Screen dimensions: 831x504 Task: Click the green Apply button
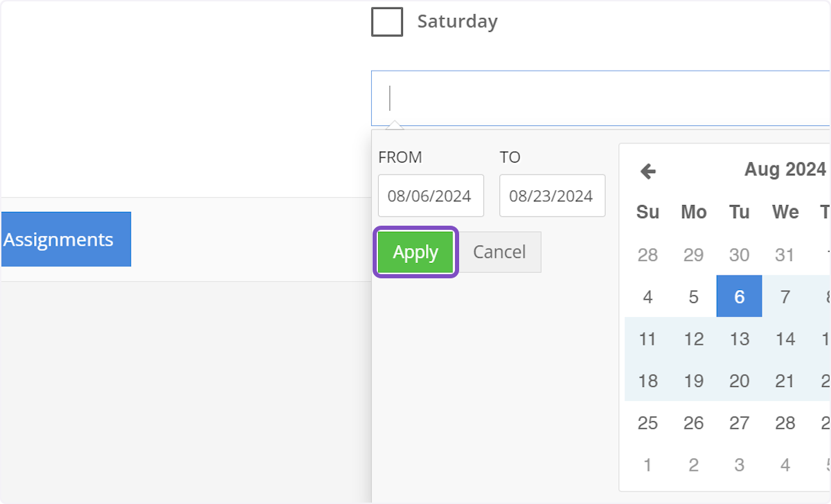415,252
